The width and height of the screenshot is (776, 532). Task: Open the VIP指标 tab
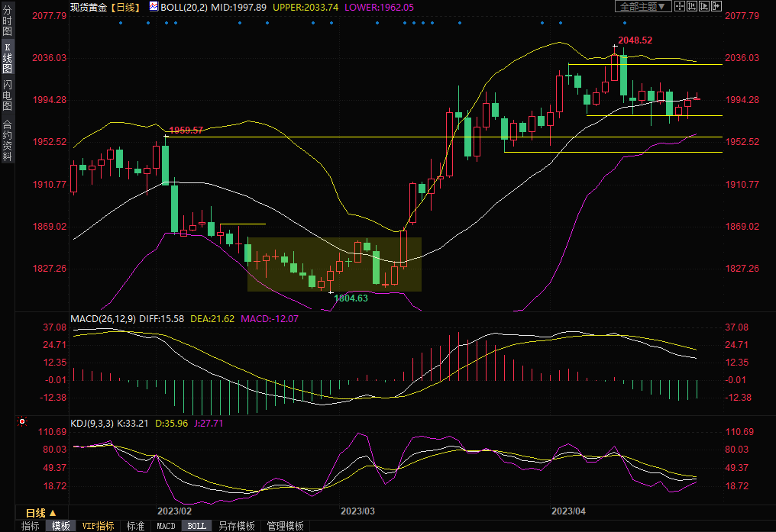(98, 526)
